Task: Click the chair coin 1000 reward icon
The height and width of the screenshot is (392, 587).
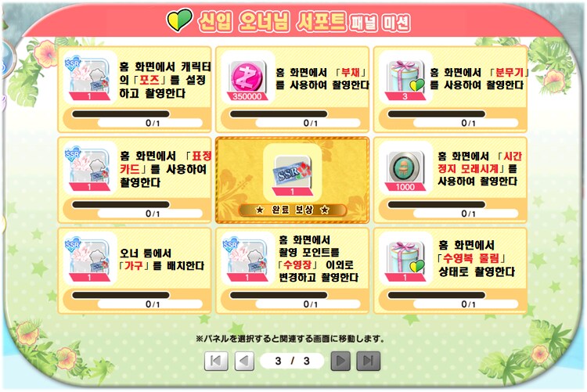Action: [x=405, y=168]
